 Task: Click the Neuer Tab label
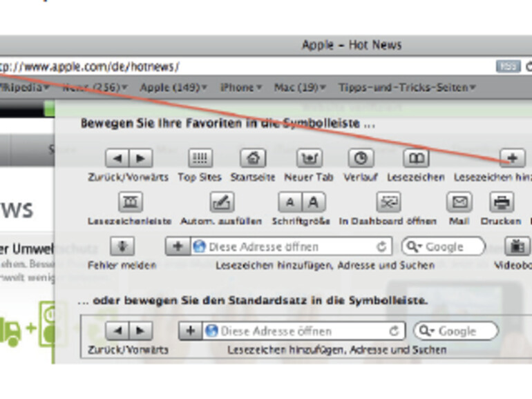click(x=309, y=177)
